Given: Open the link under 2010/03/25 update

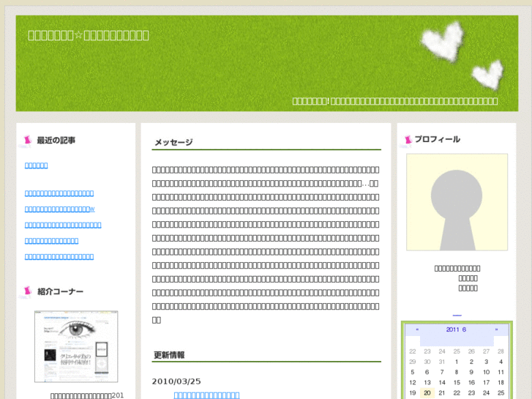Looking at the screenshot, I should click(x=206, y=395).
